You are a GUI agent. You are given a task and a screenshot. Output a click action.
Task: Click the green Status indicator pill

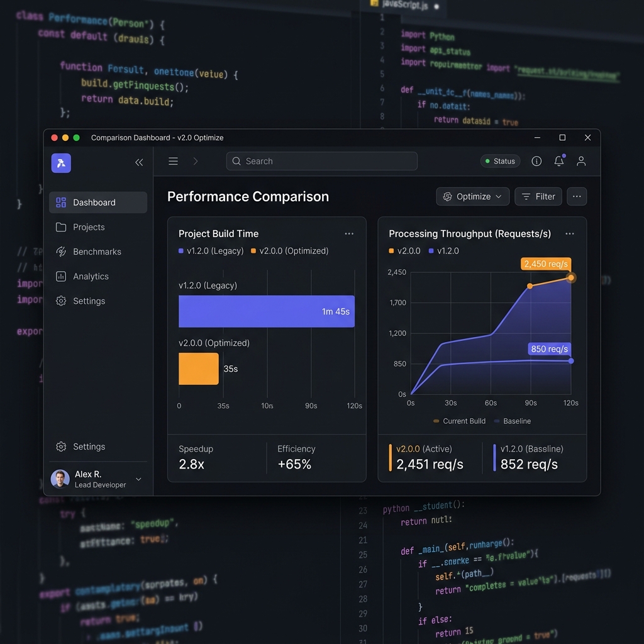(500, 161)
